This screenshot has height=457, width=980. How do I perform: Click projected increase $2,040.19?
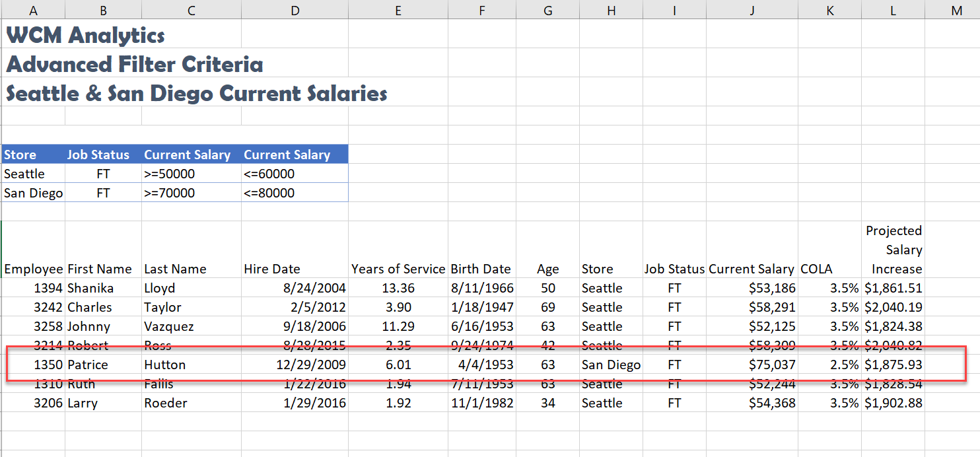tap(893, 307)
